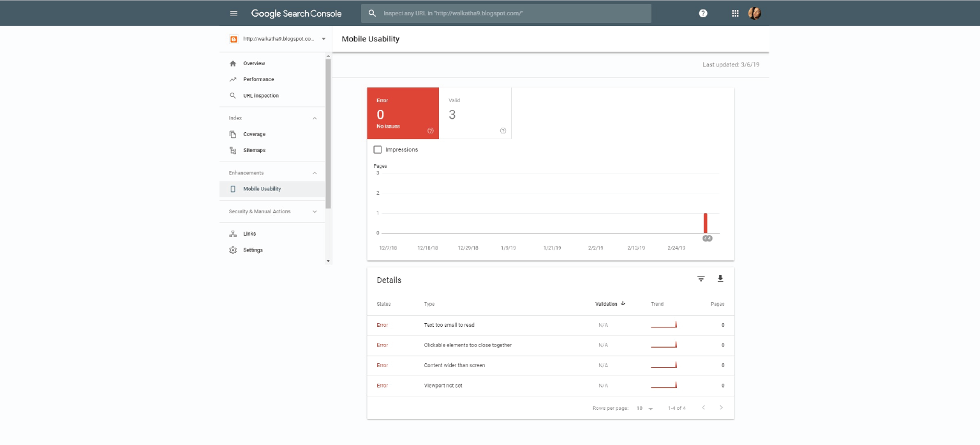
Task: Click the Coverage pages icon
Action: (x=233, y=135)
